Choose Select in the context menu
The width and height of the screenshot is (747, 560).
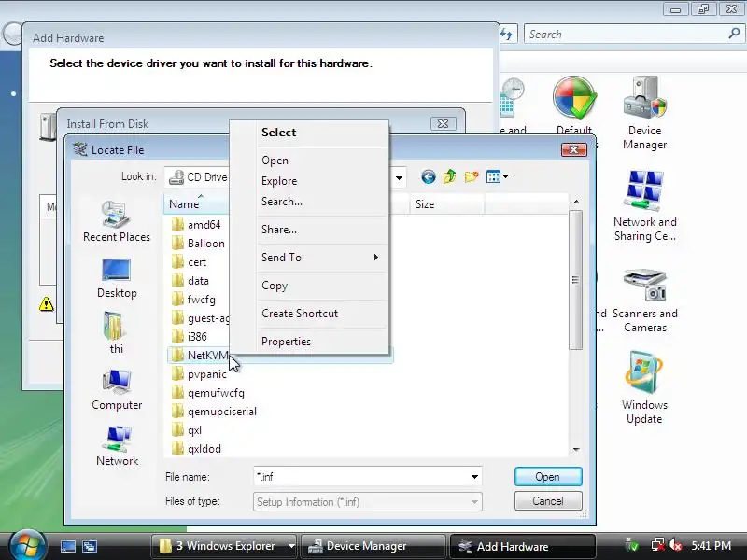pos(278,133)
